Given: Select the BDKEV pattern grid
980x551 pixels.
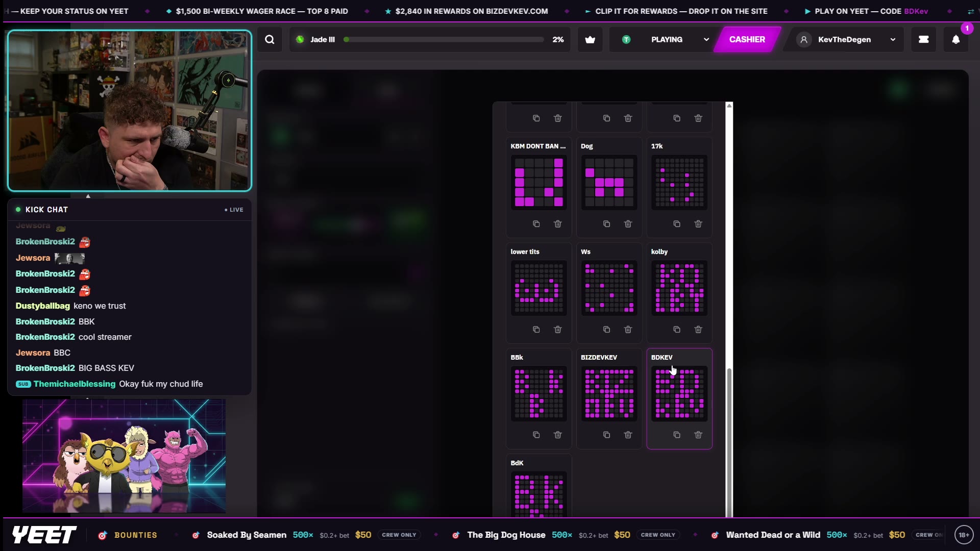Looking at the screenshot, I should (679, 394).
